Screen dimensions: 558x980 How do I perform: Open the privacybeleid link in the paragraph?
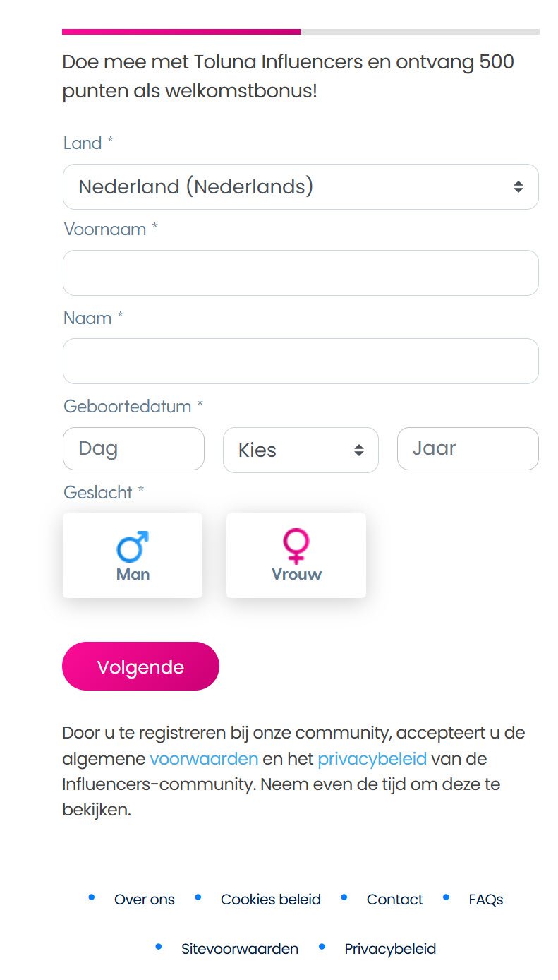372,758
